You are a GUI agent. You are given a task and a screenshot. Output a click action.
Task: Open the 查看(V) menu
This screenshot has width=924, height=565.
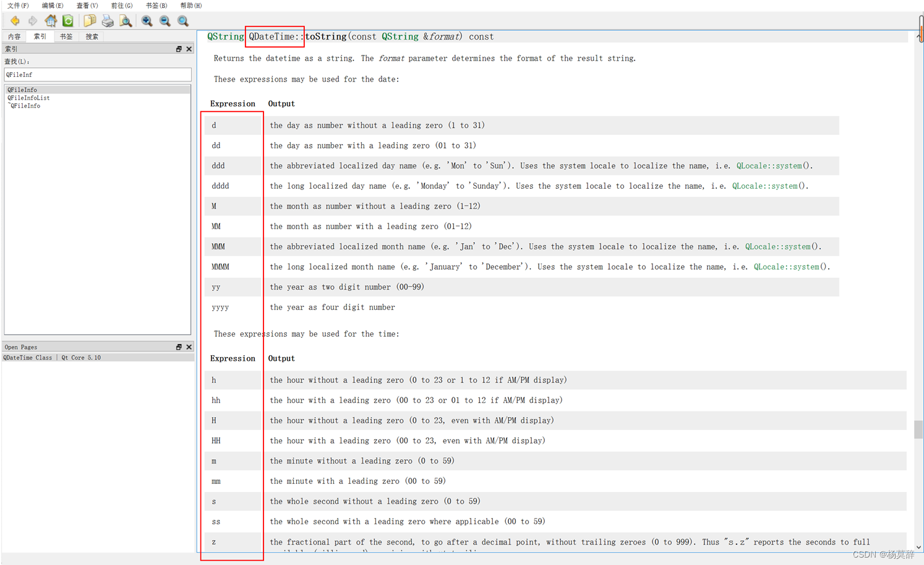click(87, 6)
